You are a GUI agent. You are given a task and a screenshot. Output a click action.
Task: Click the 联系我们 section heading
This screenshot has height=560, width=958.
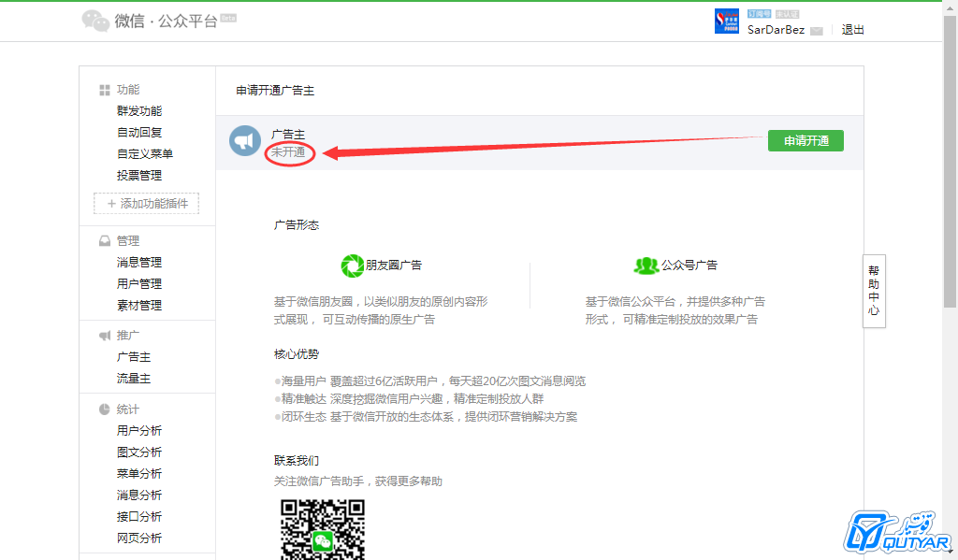[x=297, y=461]
